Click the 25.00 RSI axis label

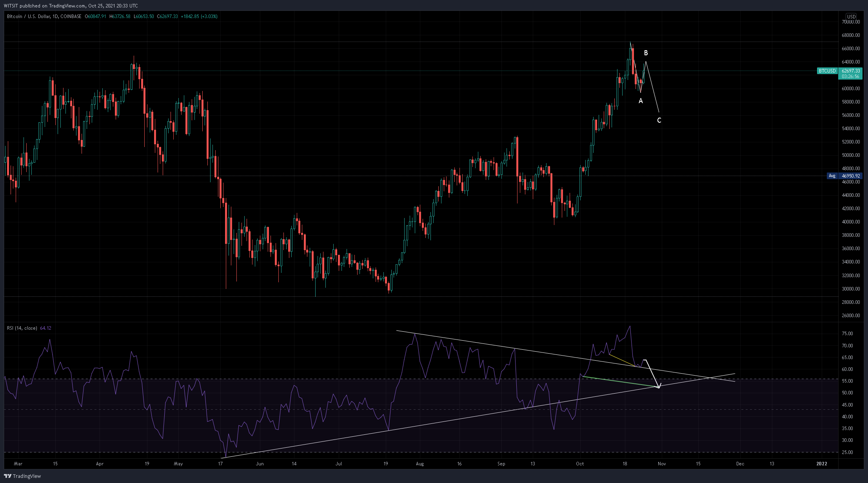[847, 452]
